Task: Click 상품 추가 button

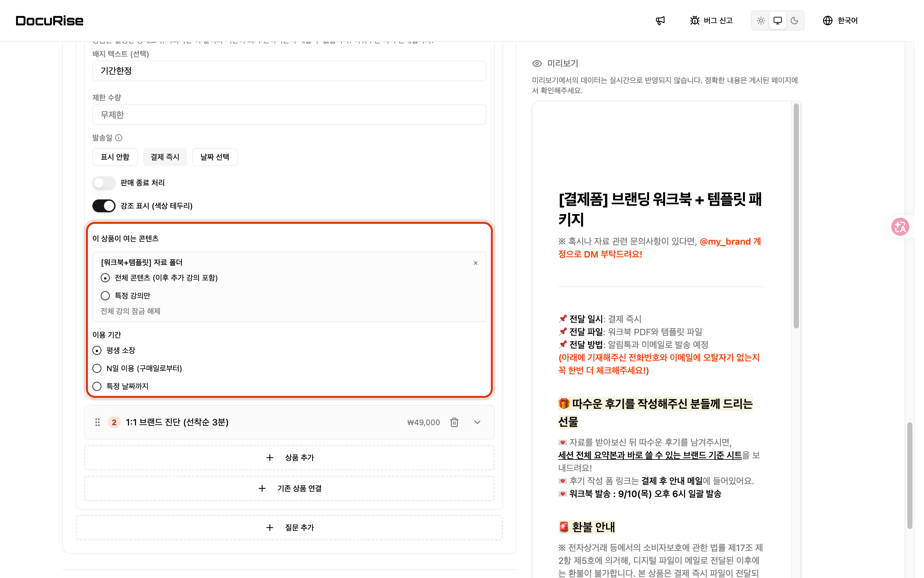Action: [x=289, y=458]
